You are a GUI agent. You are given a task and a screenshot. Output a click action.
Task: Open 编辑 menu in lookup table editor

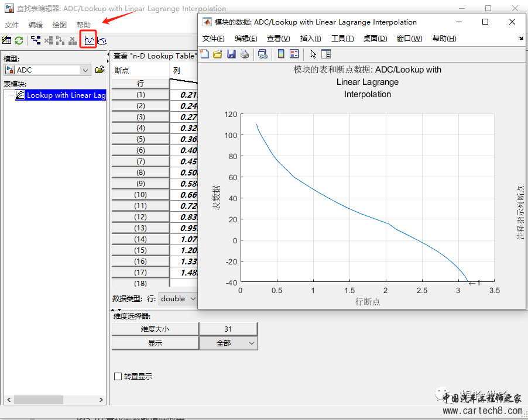tap(36, 25)
